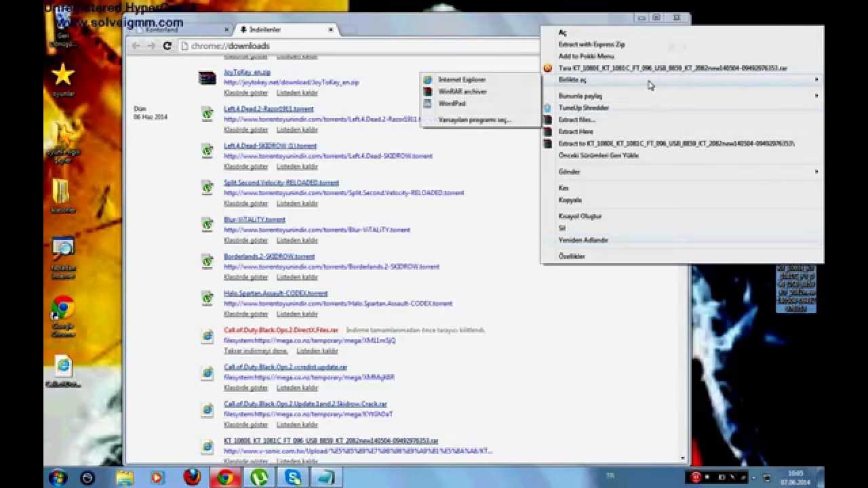Close the Kontorland tab
Image resolution: width=868 pixels, height=488 pixels.
point(226,30)
